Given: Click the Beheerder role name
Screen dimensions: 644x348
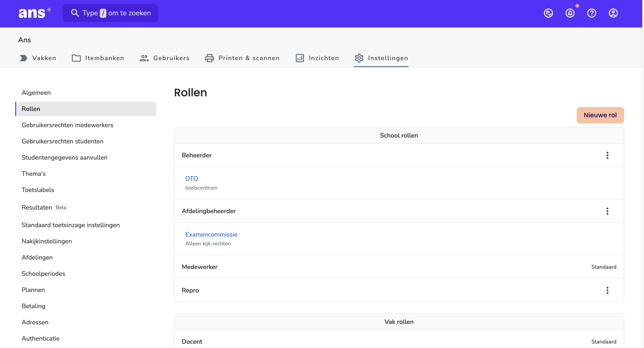Looking at the screenshot, I should pos(196,155).
